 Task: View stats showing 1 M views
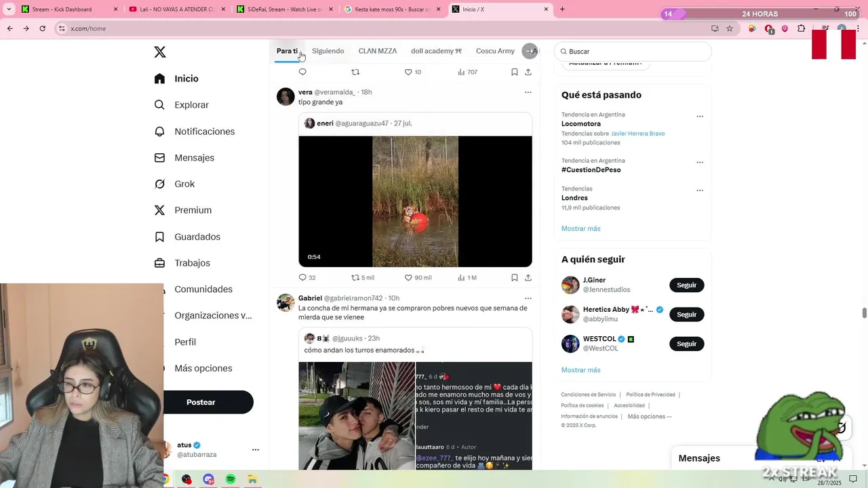tap(467, 277)
